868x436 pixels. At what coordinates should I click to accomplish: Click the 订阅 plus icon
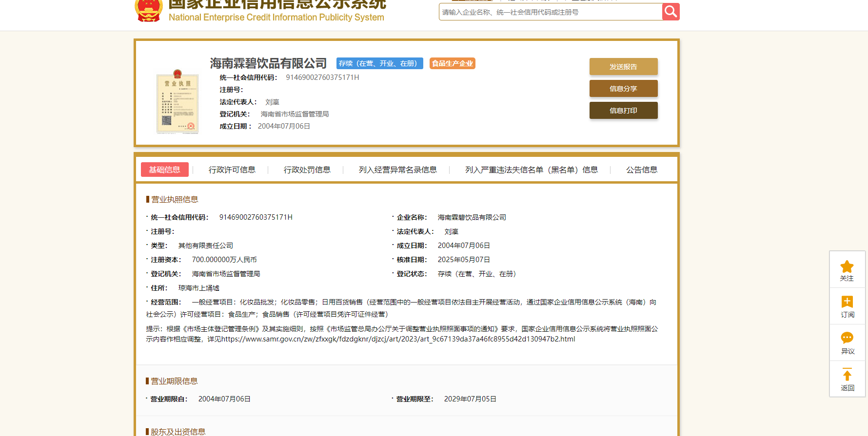pos(847,302)
